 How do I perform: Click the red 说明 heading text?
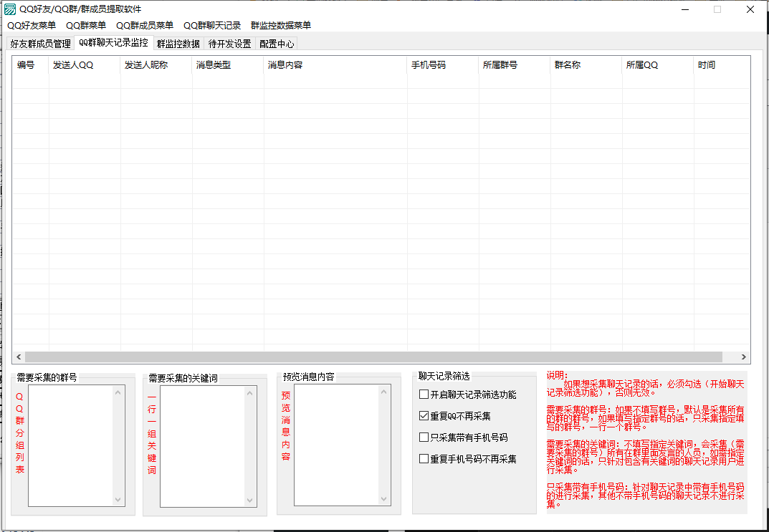click(557, 375)
